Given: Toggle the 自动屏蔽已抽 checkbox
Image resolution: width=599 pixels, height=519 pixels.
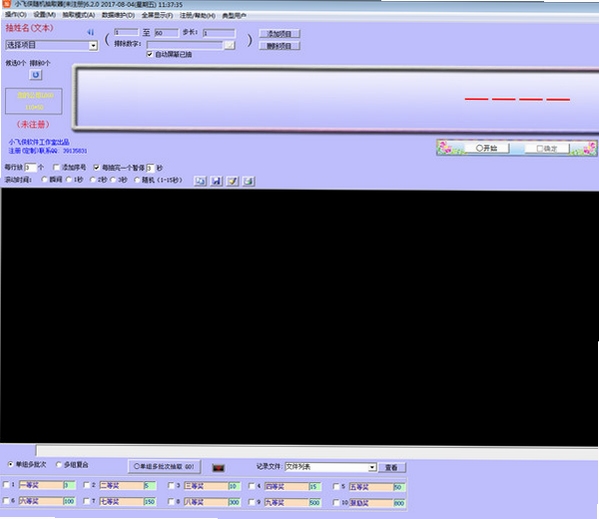Looking at the screenshot, I should [x=150, y=54].
